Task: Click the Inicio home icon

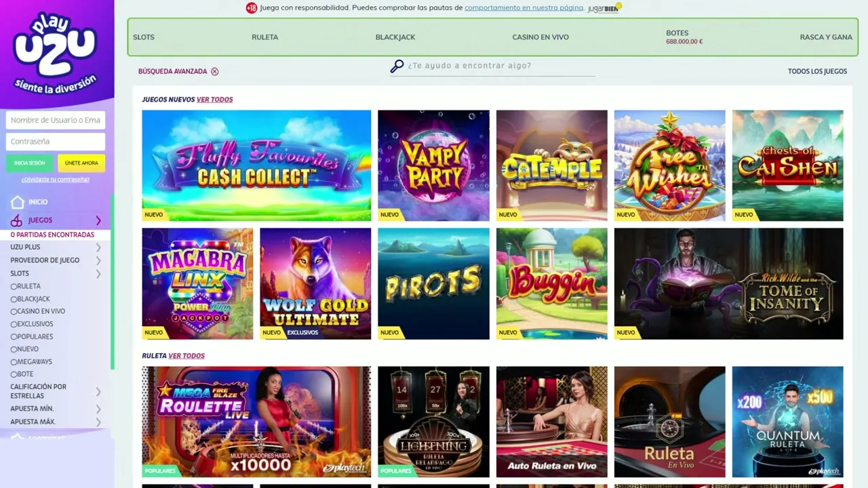Action: pos(18,202)
